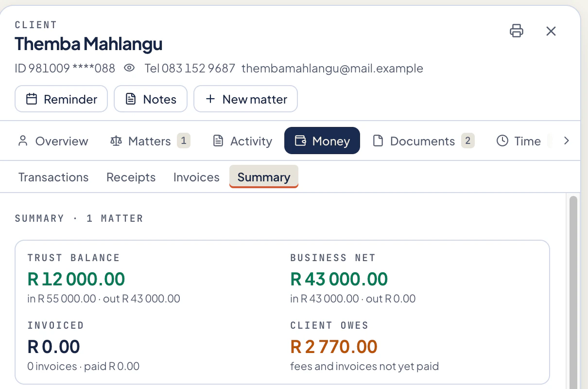Switch to the Time tab
This screenshot has width=588, height=389.
(x=519, y=141)
